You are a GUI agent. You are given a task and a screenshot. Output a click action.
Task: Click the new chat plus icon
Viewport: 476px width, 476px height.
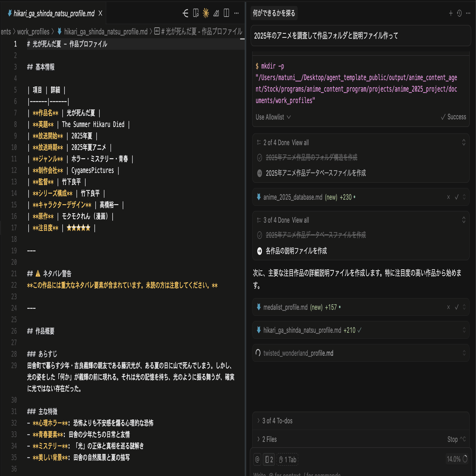pos(450,13)
